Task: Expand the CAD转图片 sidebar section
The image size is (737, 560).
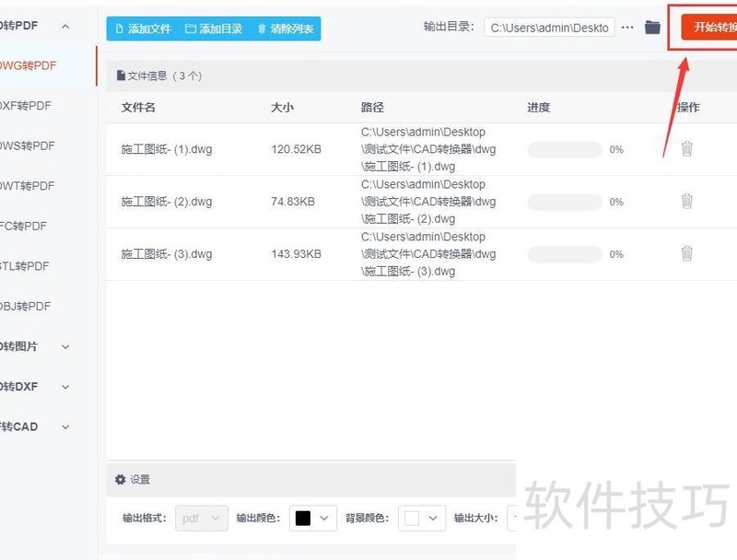Action: pyautogui.click(x=64, y=347)
